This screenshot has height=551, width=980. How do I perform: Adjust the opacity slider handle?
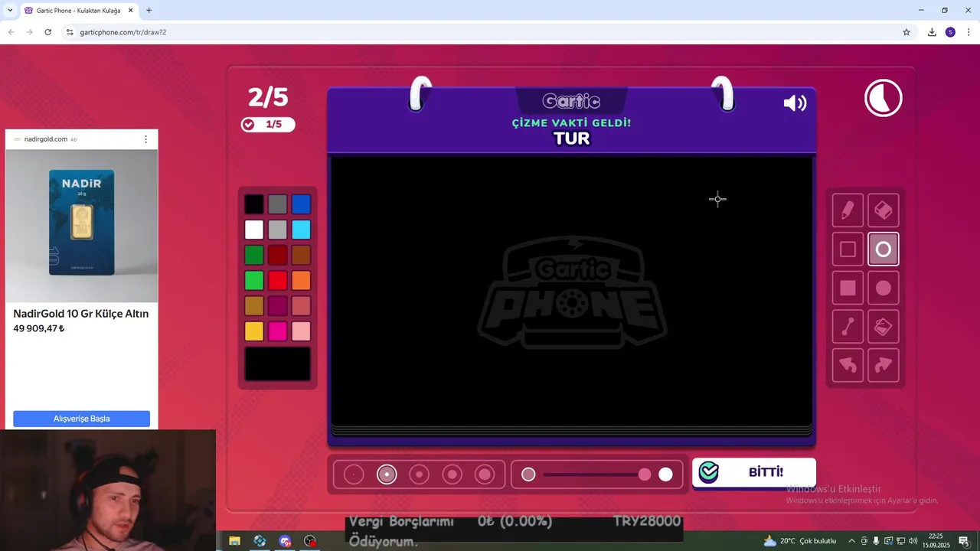645,474
